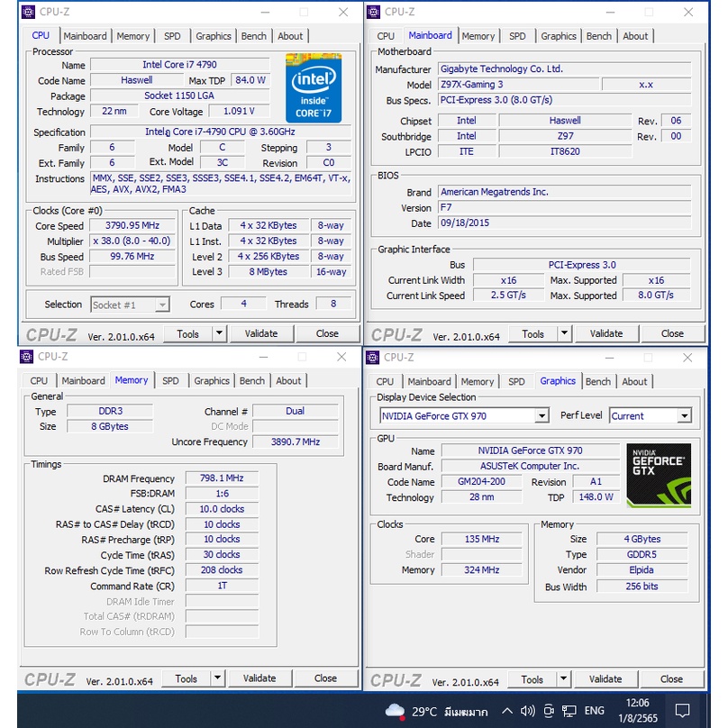Show hidden tray icons with the chevron
The image size is (728, 728).
(x=507, y=711)
